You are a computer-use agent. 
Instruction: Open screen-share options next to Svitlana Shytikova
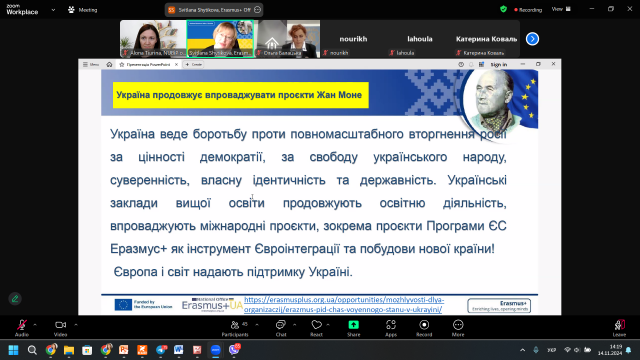coord(258,10)
